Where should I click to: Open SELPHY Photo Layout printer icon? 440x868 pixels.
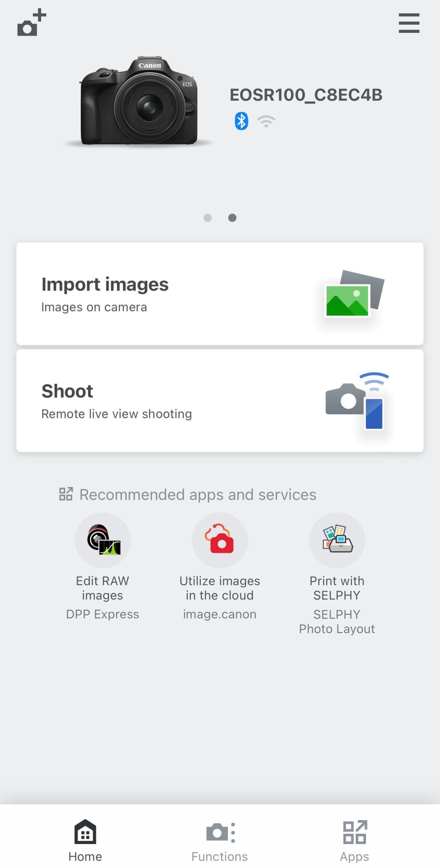tap(337, 540)
